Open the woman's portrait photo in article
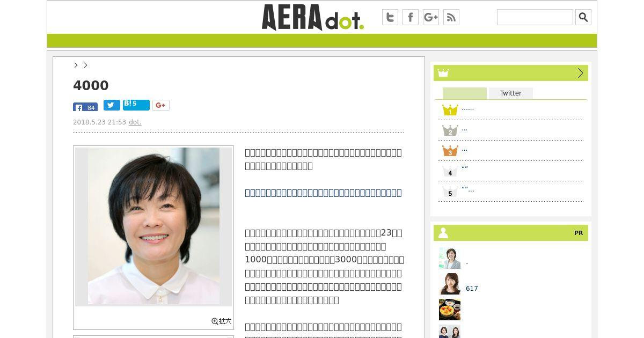Image resolution: width=644 pixels, height=338 pixels. [153, 226]
